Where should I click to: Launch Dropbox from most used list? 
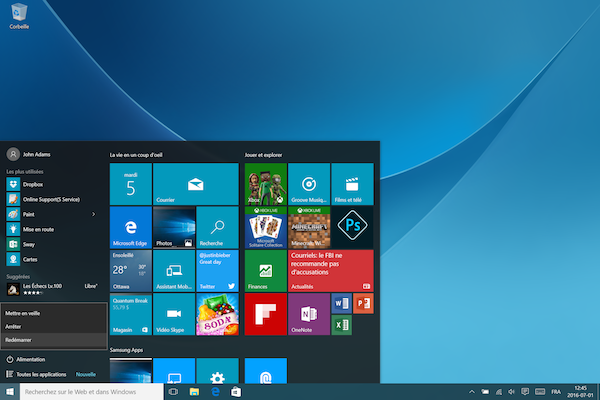coord(52,184)
